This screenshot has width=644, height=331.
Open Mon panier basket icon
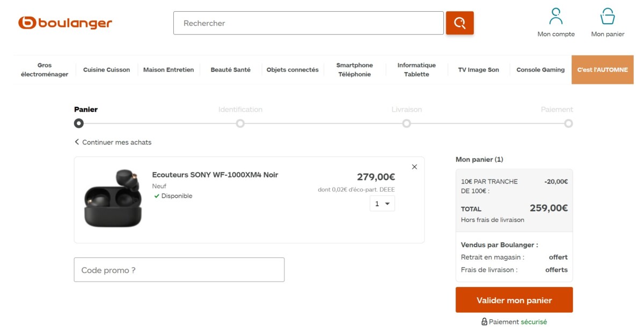pos(608,16)
